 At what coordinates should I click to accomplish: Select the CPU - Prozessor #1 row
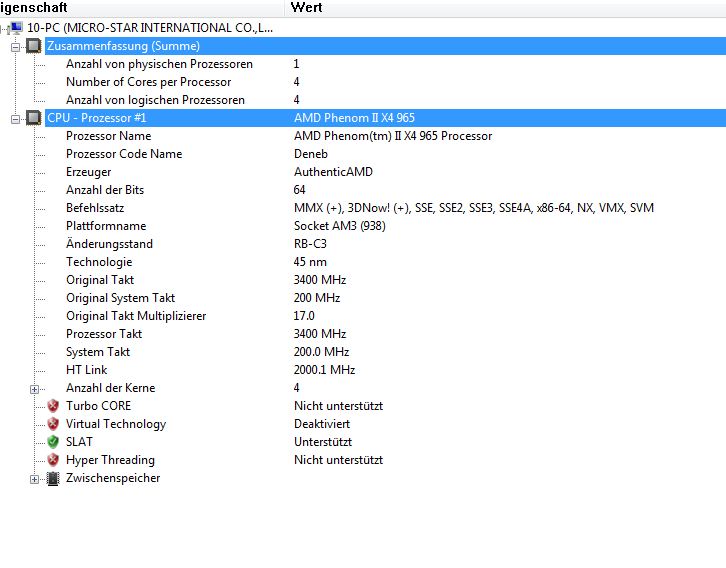385,118
